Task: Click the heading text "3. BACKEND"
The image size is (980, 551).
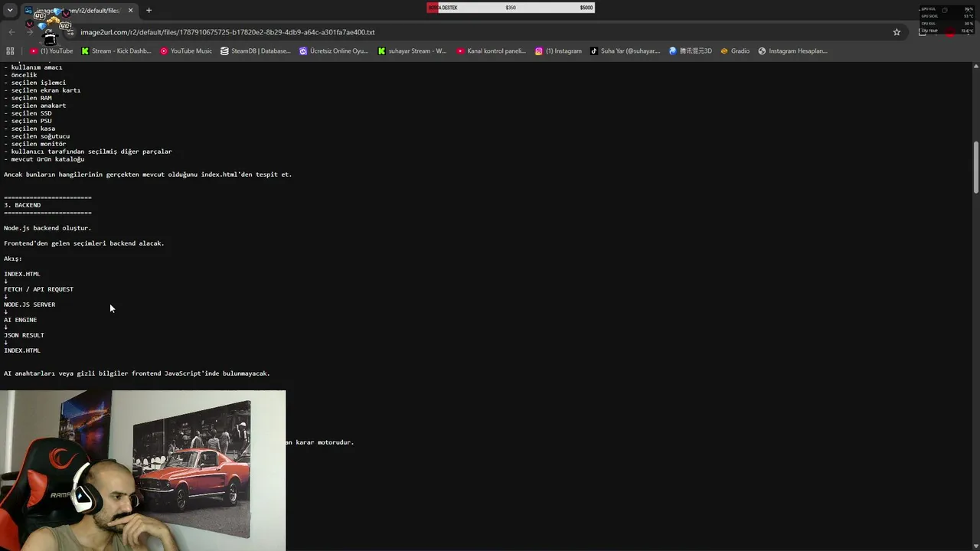Action: pyautogui.click(x=22, y=205)
